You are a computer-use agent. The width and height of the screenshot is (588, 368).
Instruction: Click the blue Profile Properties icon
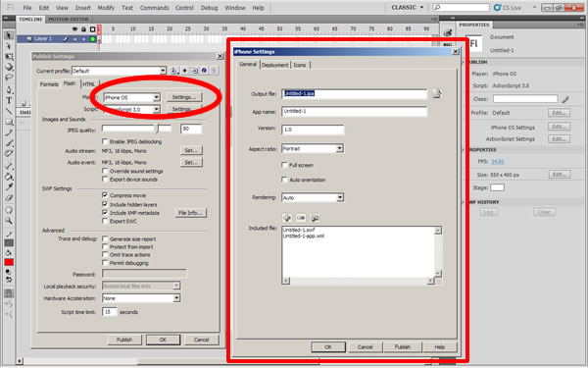tap(204, 71)
